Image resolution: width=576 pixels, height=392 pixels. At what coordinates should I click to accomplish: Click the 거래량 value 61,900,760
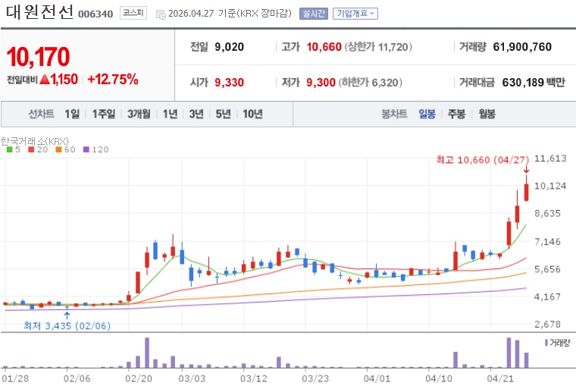(x=522, y=47)
